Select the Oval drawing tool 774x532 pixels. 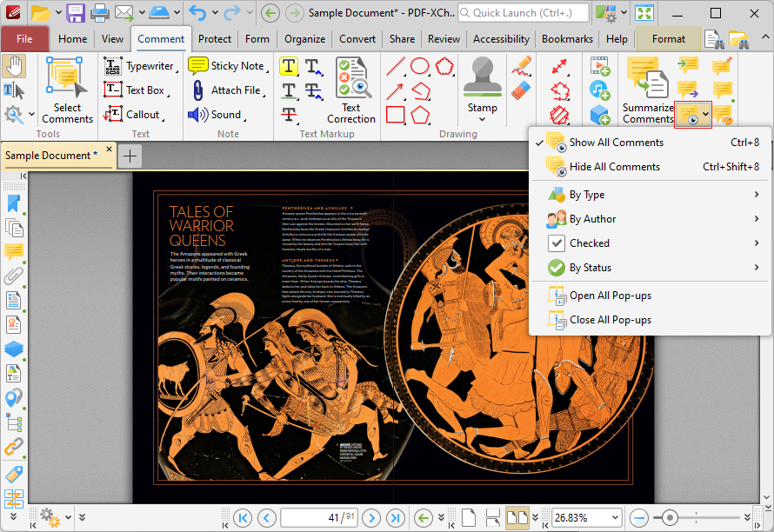pyautogui.click(x=420, y=66)
